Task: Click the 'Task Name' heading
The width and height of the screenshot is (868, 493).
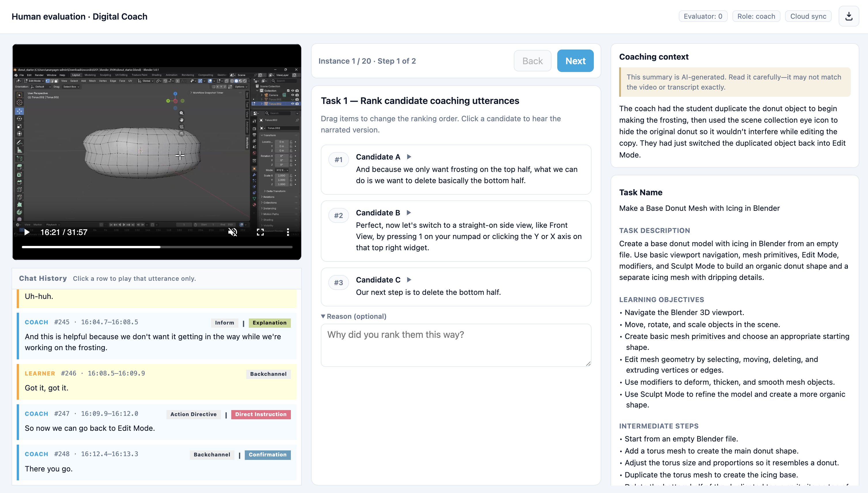Action: pos(640,192)
